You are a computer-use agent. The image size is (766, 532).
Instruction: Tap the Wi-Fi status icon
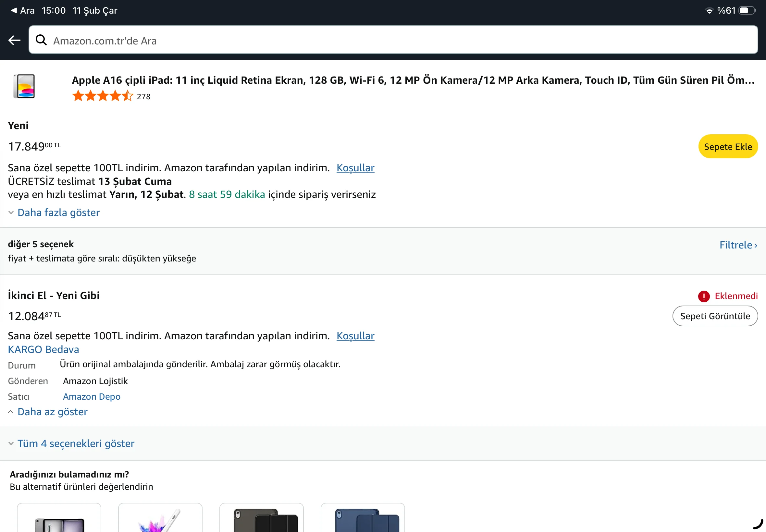(x=709, y=11)
